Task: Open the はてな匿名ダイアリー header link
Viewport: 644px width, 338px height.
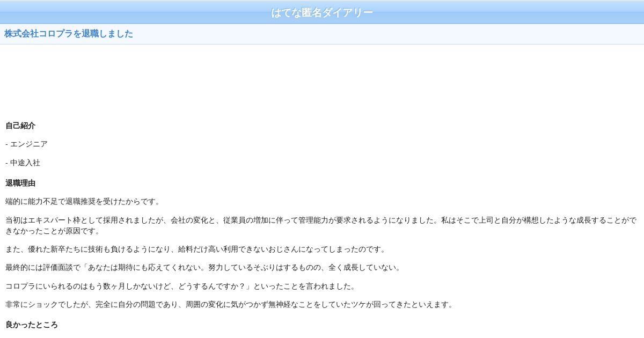Action: click(322, 12)
